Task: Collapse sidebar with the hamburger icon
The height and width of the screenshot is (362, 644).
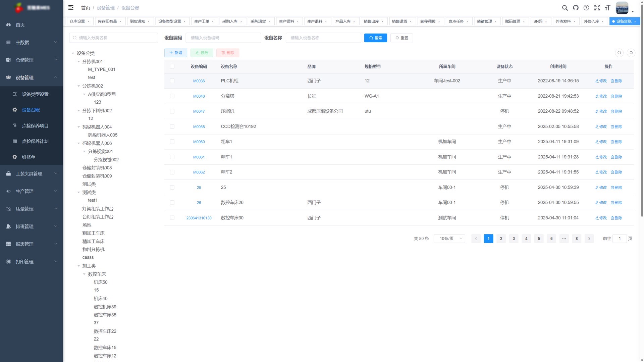Action: 71,7
